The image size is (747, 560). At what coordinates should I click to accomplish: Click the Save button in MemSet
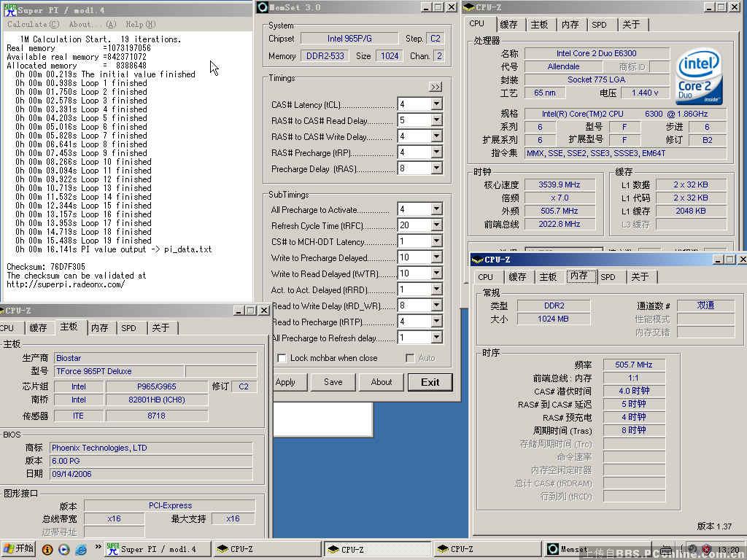point(333,382)
